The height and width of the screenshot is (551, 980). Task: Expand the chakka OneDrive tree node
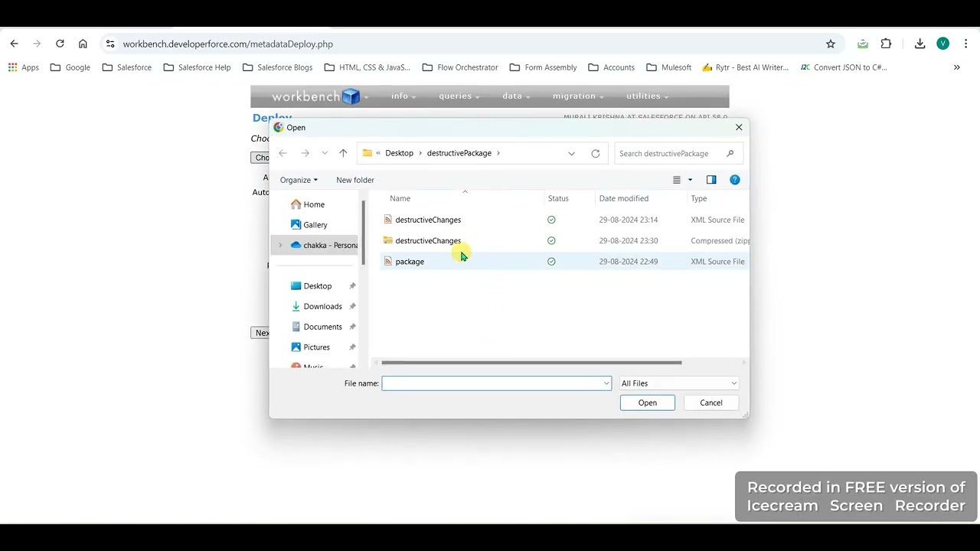coord(280,245)
